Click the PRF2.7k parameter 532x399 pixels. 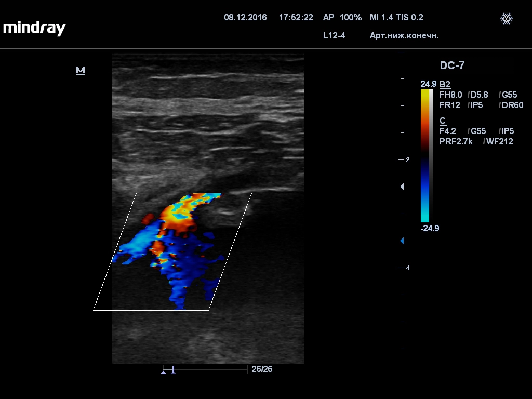(x=456, y=141)
